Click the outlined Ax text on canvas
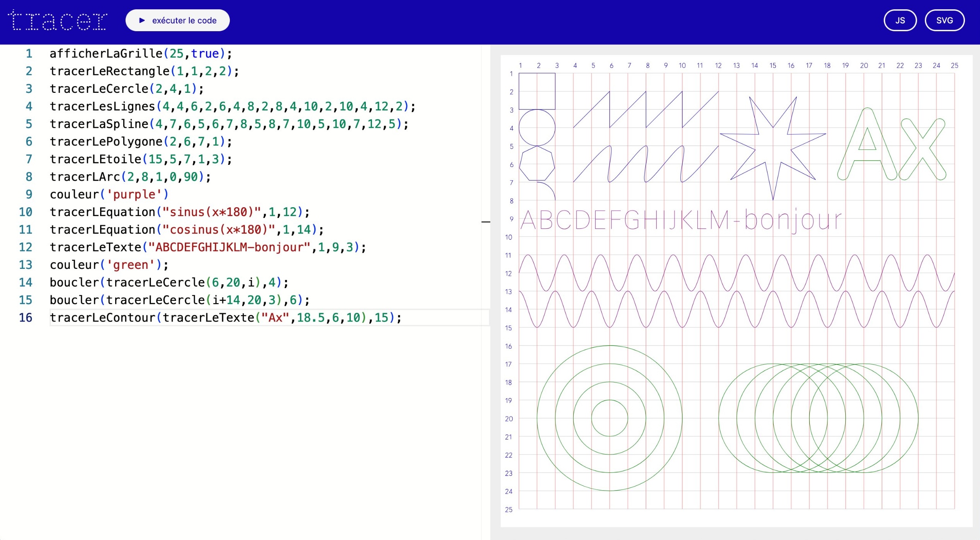This screenshot has width=980, height=540. point(891,144)
